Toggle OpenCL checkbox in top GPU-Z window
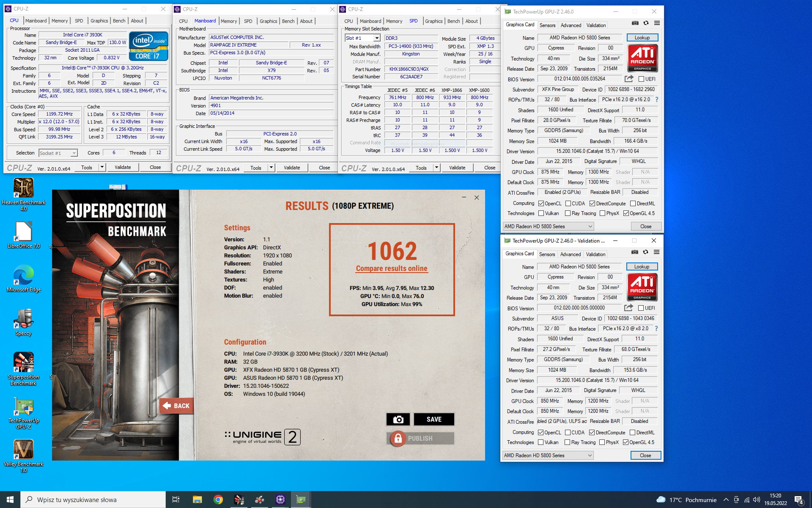Viewport: 812px width, 508px height. (x=541, y=204)
